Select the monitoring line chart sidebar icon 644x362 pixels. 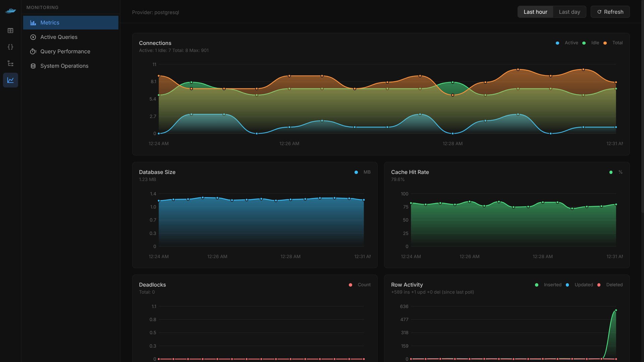10,80
